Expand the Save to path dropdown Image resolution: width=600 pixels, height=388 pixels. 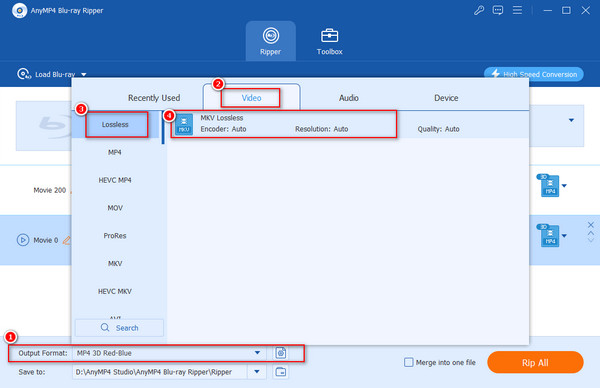257,372
